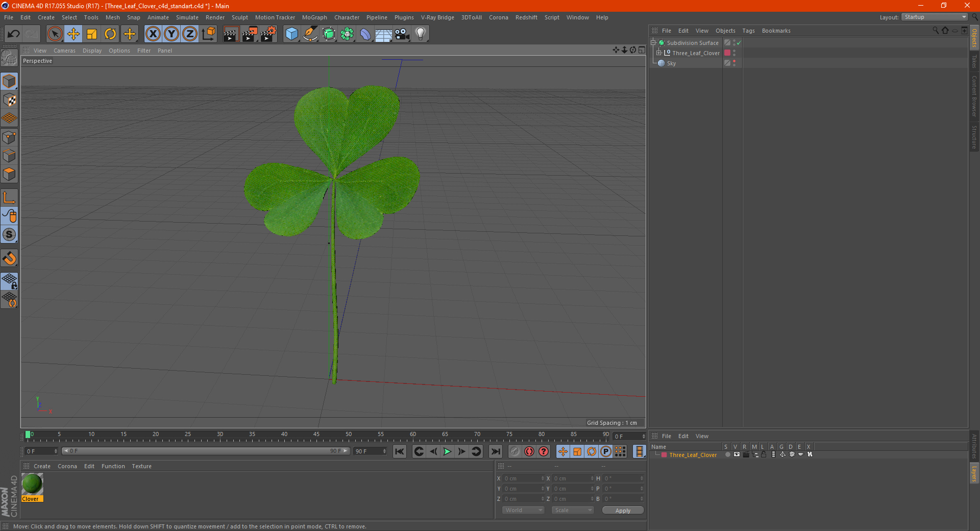
Task: Toggle the coordinate system icon
Action: [209, 34]
